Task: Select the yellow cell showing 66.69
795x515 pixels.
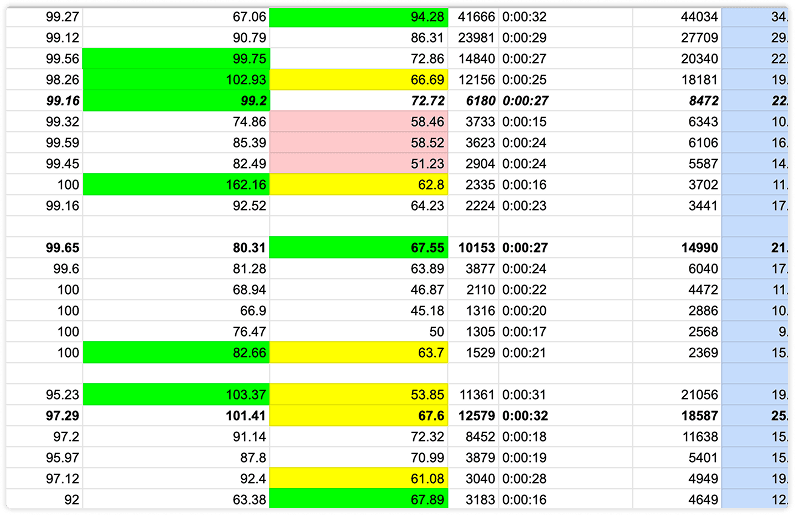Action: pos(358,80)
